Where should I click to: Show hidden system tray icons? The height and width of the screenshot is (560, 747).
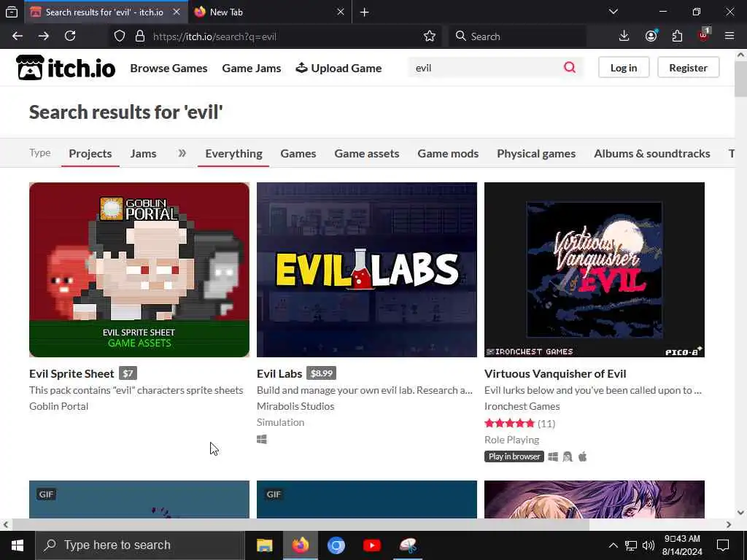pyautogui.click(x=613, y=545)
